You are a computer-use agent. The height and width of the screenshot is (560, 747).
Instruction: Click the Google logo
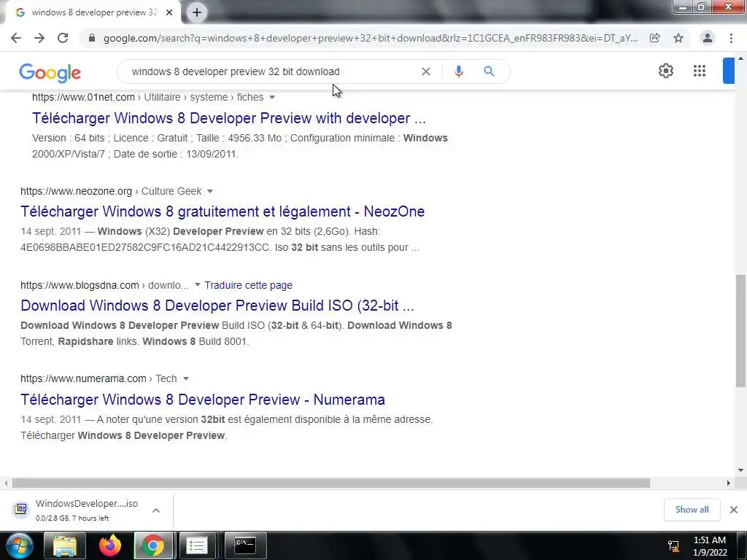coord(50,72)
